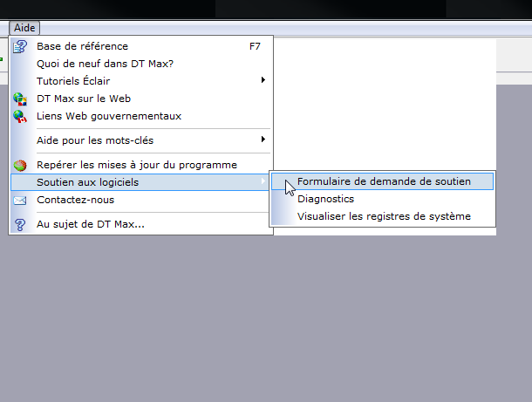Screen dimensions: 532x402
Task: Click the F7 shortcut label
Action: pyautogui.click(x=255, y=46)
